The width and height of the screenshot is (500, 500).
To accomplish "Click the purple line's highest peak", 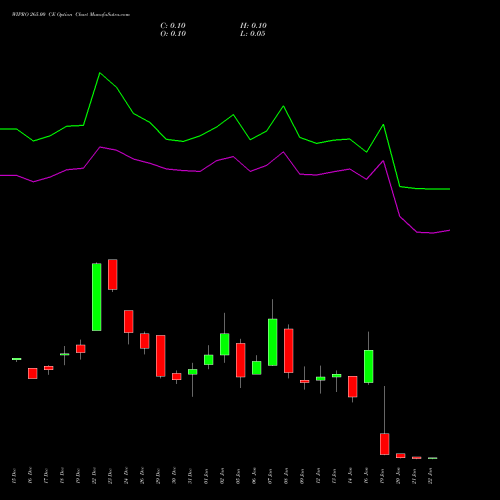I will click(x=100, y=147).
